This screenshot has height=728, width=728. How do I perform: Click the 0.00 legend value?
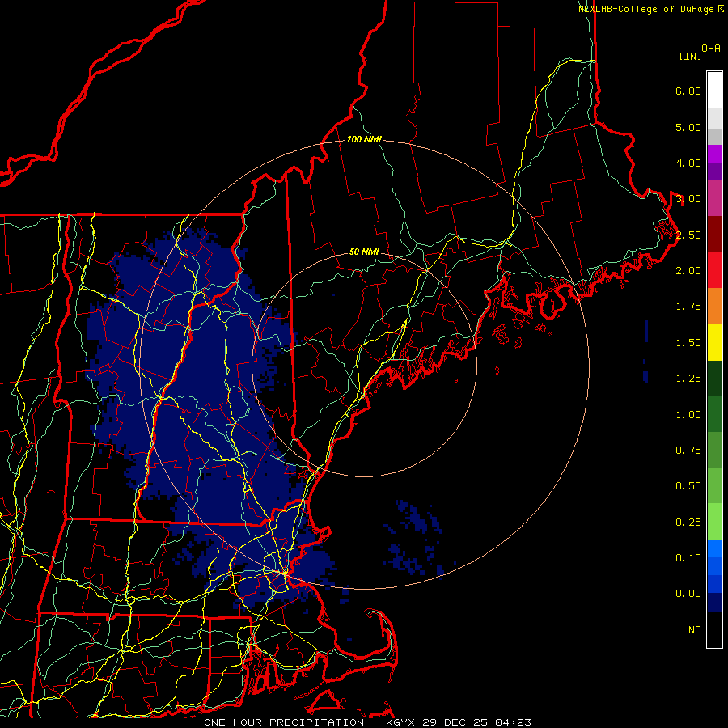688,594
